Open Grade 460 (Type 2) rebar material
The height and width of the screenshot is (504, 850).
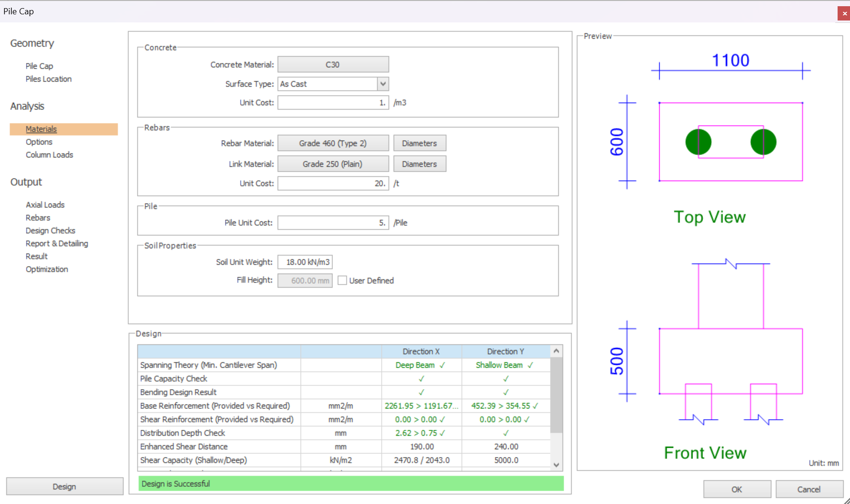click(333, 143)
